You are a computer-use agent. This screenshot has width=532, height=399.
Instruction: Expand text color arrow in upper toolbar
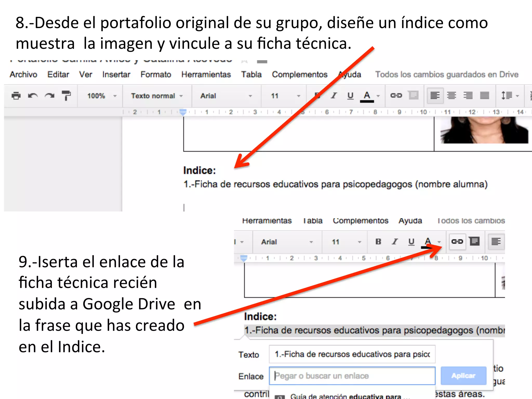(378, 96)
